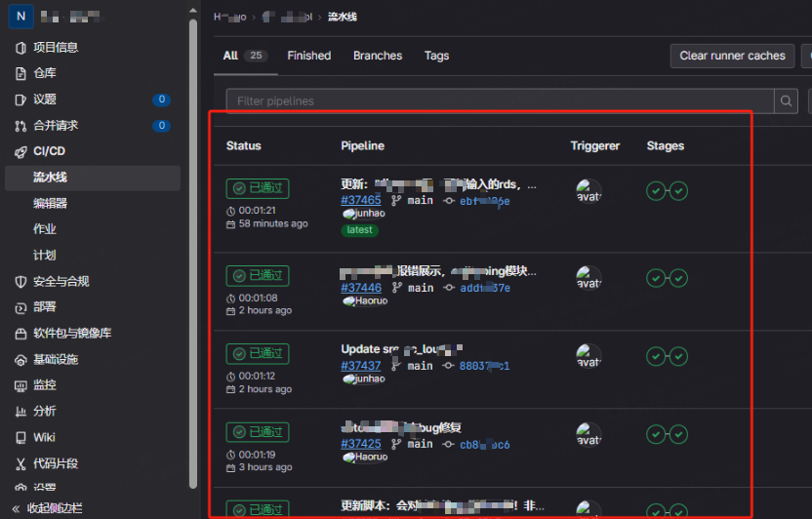812x519 pixels.
Task: Click commit hash link starting 8803
Action: pos(485,367)
